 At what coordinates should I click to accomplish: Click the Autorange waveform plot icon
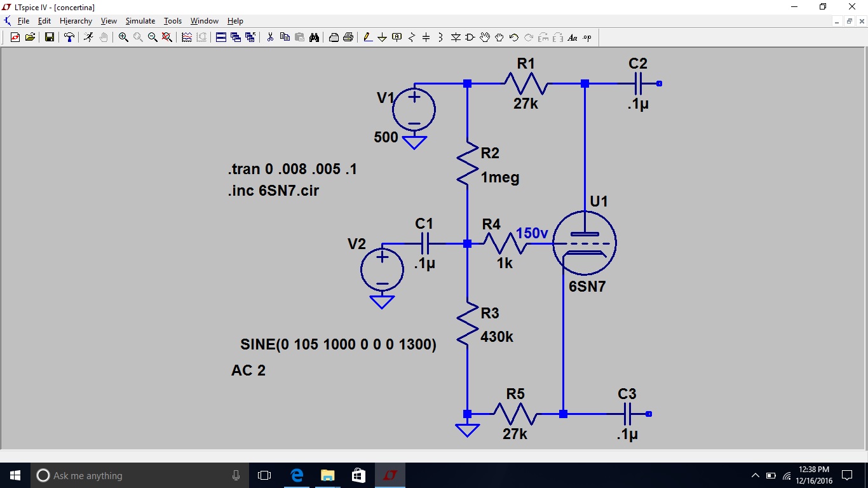click(x=187, y=37)
